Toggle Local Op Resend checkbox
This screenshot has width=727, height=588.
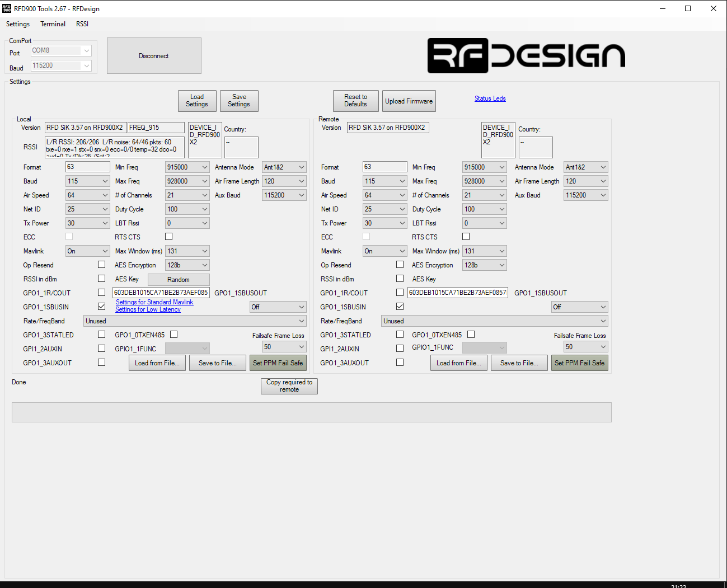(x=101, y=265)
